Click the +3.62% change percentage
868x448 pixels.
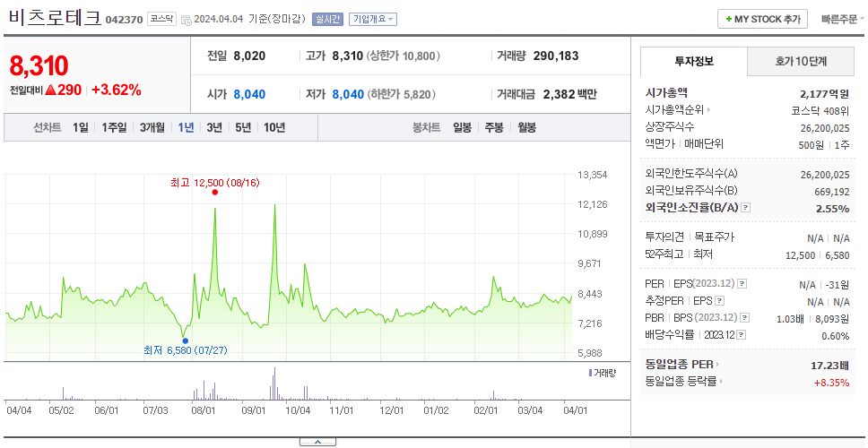tap(117, 90)
